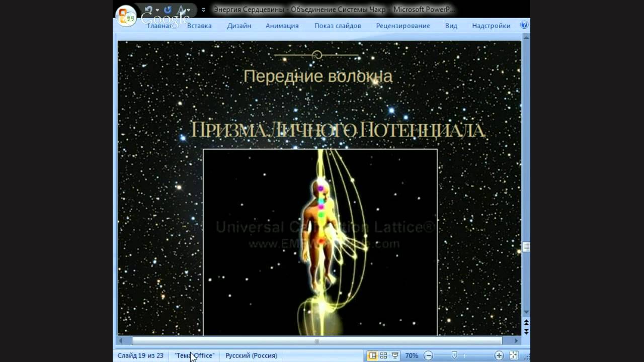Click the Redo/Repeat arrow icon

pos(168,10)
